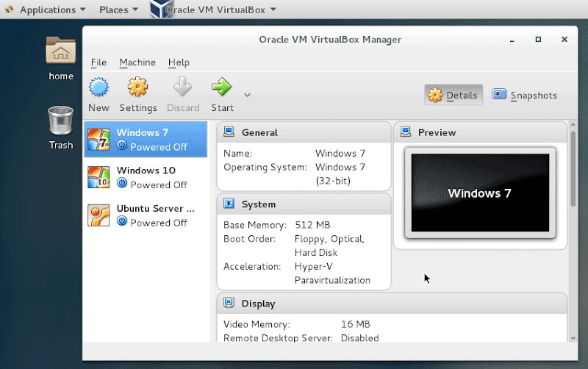Open the Display section header

pyautogui.click(x=392, y=304)
